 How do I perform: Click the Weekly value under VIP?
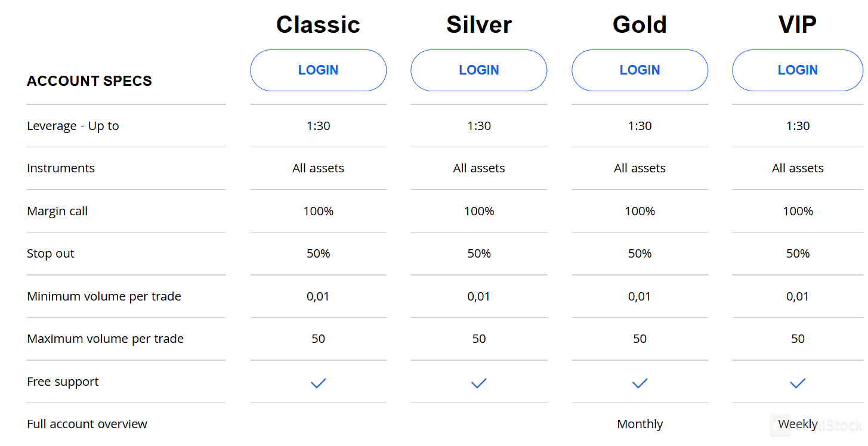[x=798, y=423]
